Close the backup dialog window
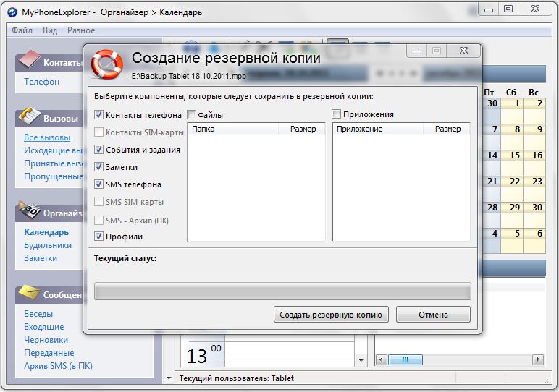 point(463,51)
